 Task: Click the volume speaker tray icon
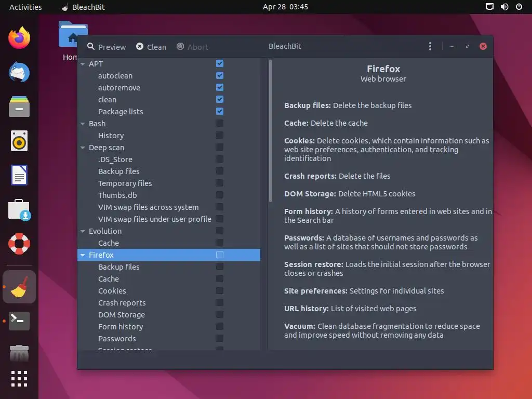(504, 7)
